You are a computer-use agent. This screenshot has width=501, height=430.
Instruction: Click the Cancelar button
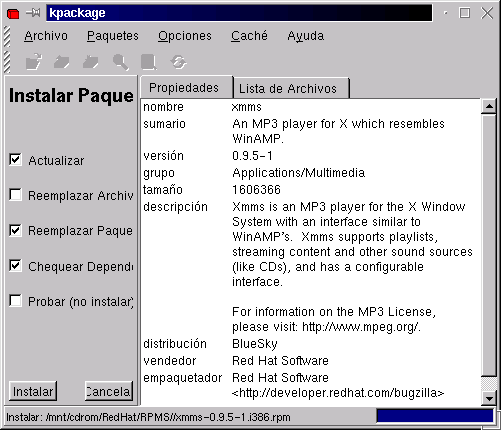click(109, 391)
